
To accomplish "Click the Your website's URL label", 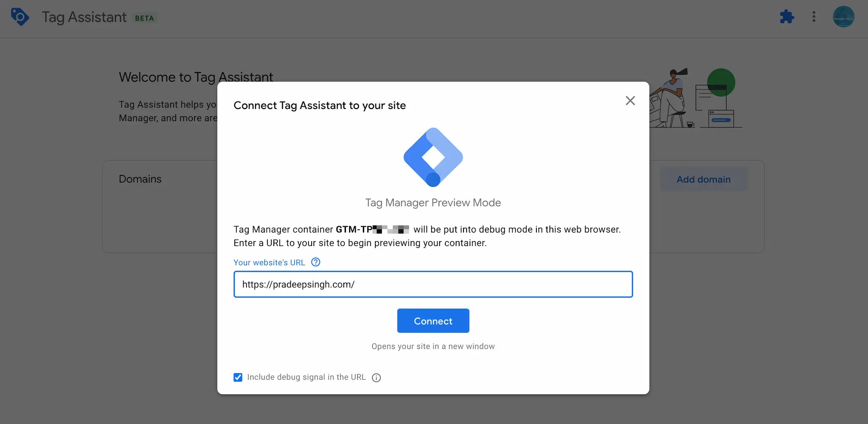I will 269,262.
